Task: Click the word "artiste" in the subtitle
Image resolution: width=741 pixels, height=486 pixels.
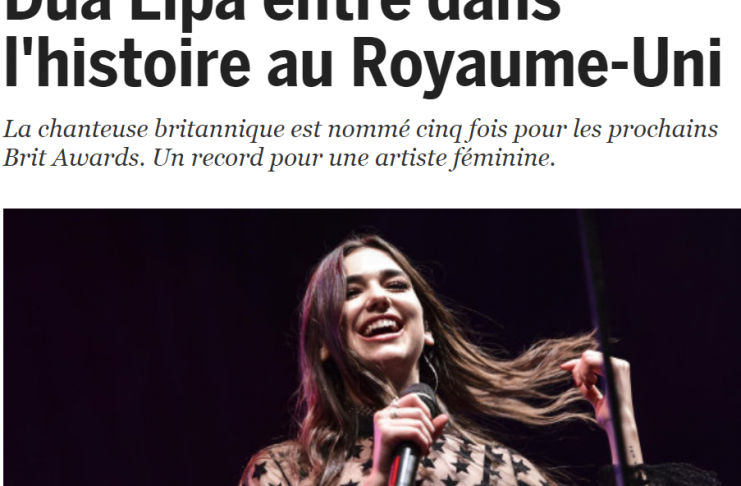Action: click(410, 158)
